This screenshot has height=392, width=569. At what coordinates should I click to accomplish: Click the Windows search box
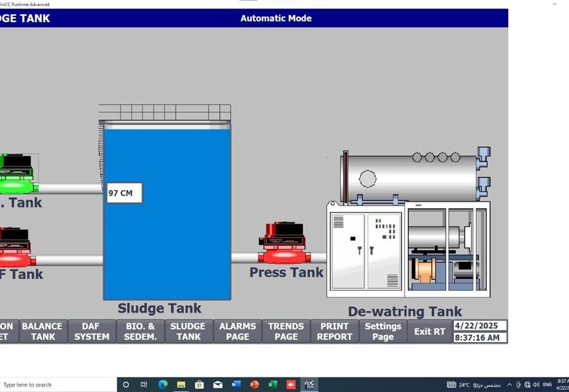(58, 385)
